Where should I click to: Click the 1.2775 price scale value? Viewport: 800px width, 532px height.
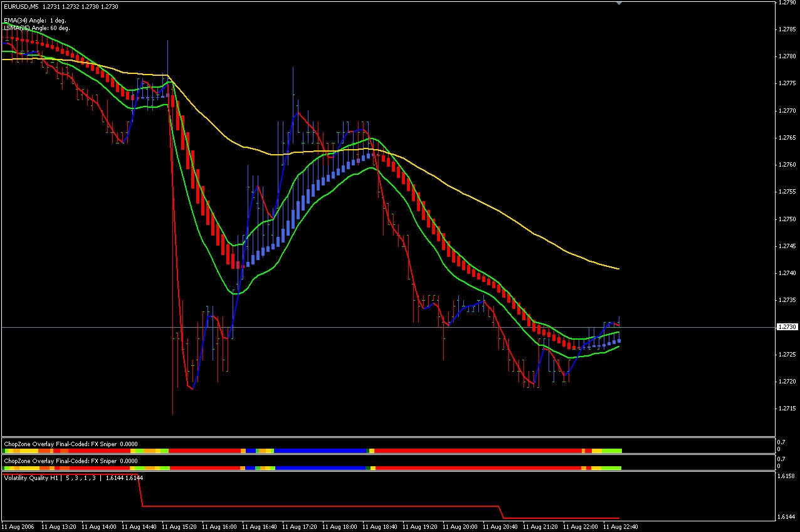(787, 83)
